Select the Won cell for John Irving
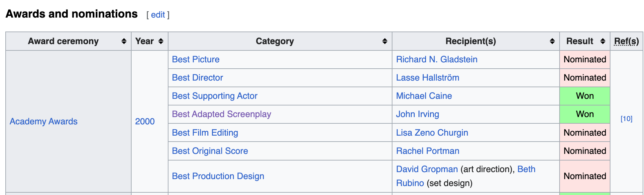644x195 pixels. tap(585, 114)
